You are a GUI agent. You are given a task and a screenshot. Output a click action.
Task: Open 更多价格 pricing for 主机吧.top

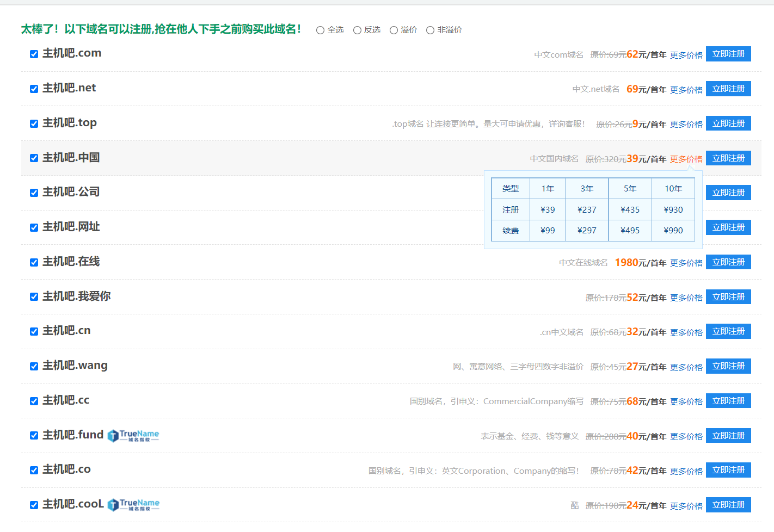click(686, 125)
